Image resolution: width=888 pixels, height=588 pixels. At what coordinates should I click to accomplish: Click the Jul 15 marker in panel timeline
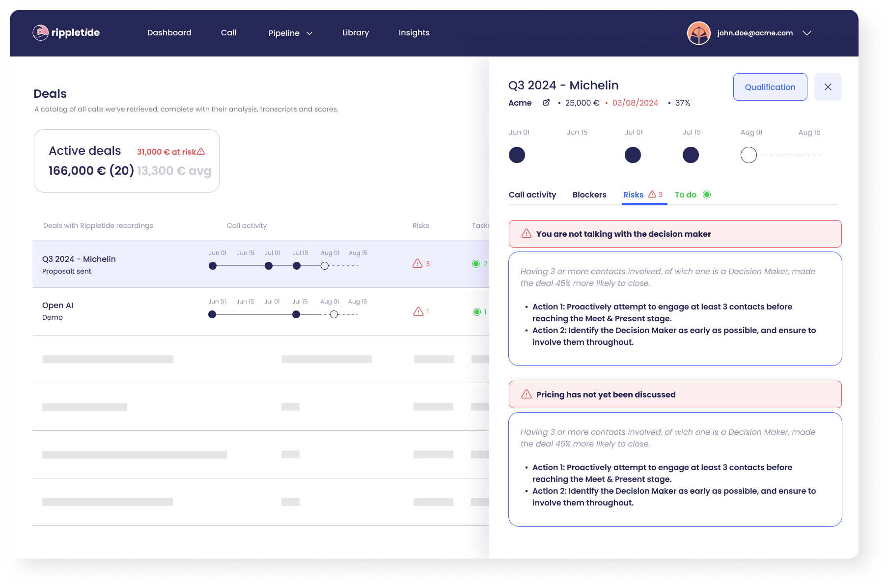coord(691,155)
